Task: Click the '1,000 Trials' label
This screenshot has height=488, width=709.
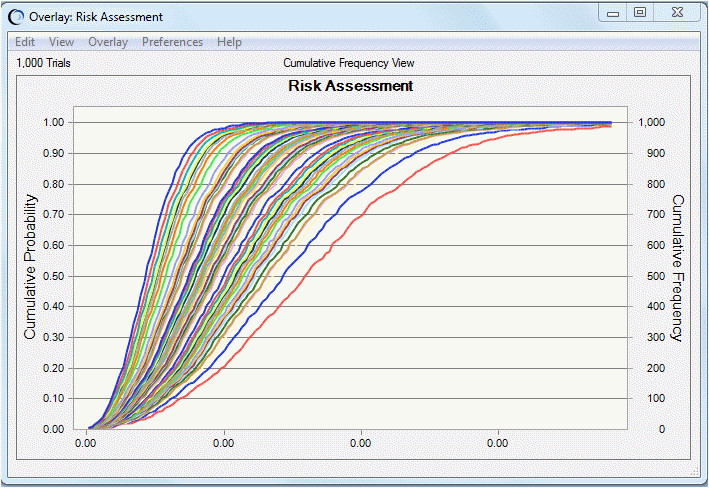Action: click(43, 63)
